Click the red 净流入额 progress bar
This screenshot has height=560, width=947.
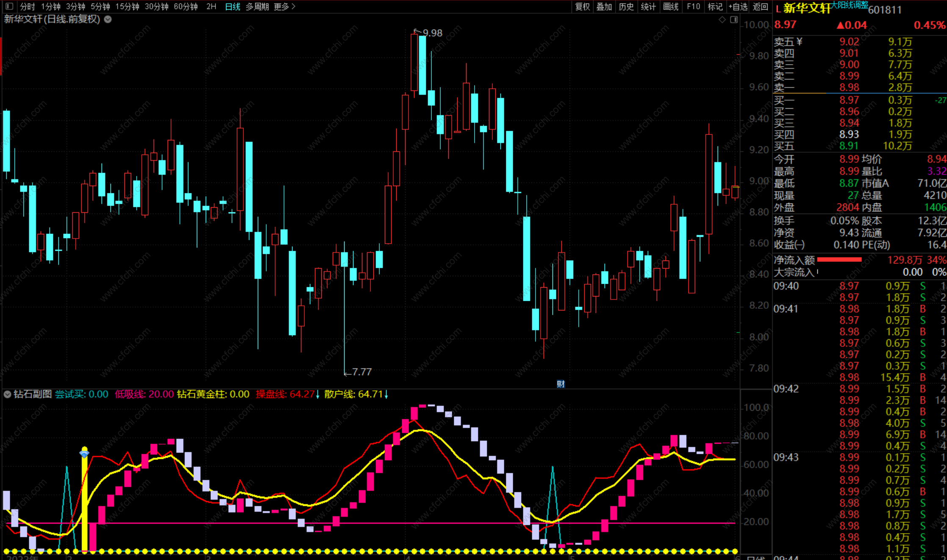coord(839,260)
